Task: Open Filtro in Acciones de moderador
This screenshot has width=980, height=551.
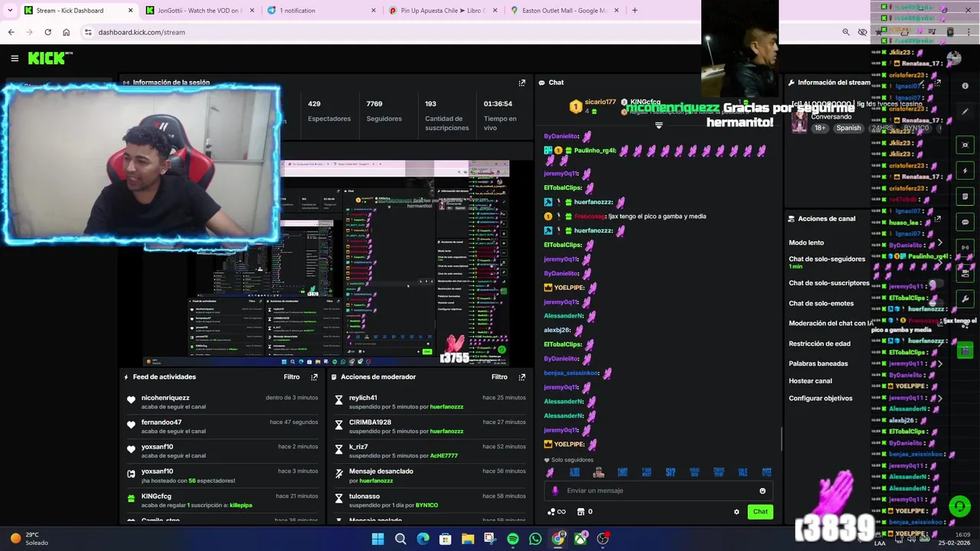Action: (499, 377)
